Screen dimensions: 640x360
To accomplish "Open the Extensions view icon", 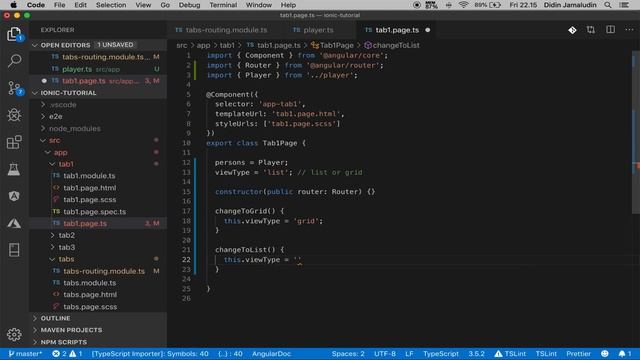I will 14,142.
